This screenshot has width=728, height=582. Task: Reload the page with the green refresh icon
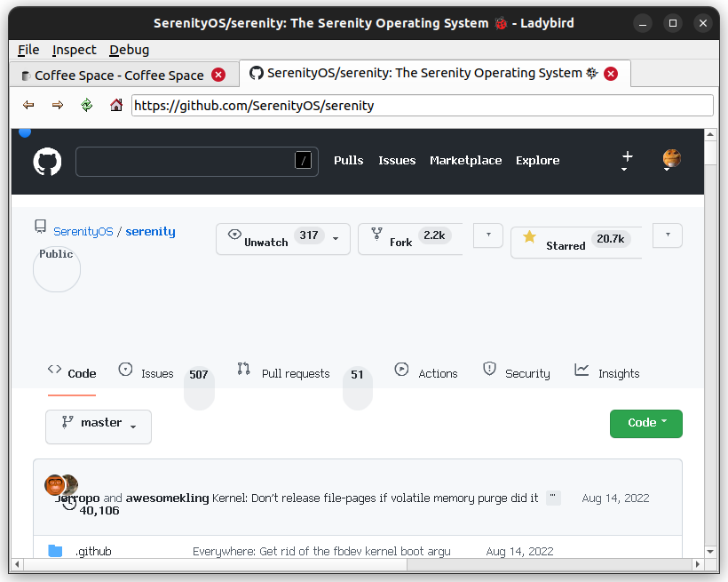tap(87, 105)
